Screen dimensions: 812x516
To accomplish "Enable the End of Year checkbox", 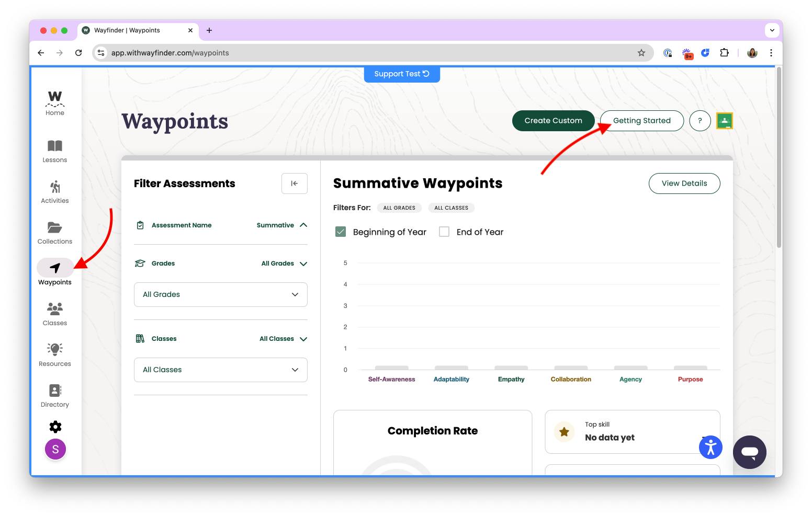I will tap(444, 231).
